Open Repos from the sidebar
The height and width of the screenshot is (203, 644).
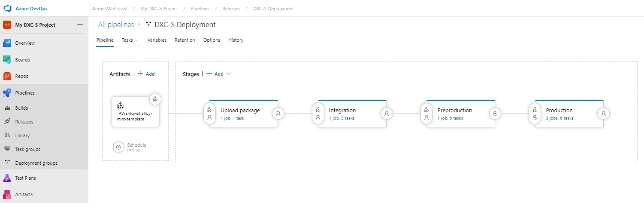(x=21, y=76)
